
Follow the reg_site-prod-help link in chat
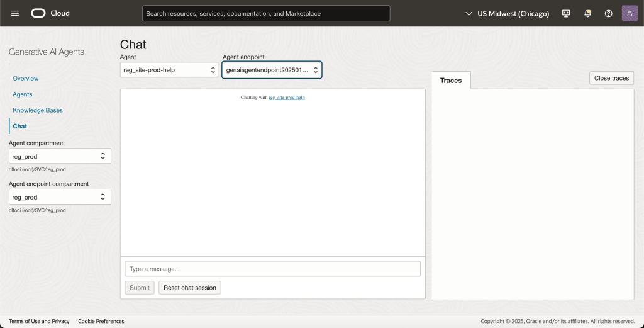tap(287, 98)
